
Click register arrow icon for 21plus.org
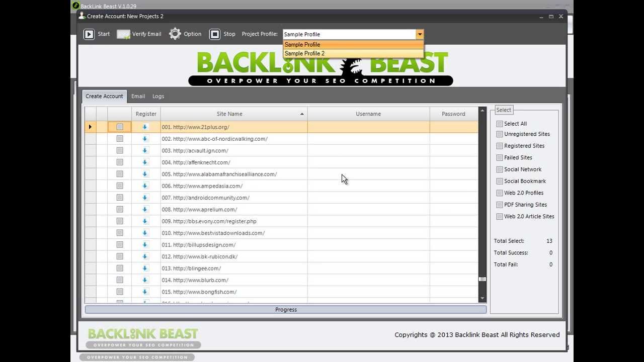pos(145,127)
